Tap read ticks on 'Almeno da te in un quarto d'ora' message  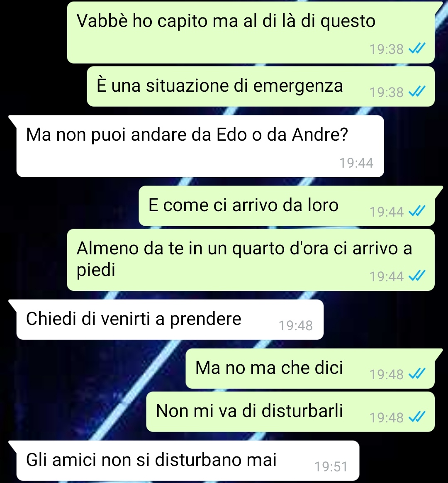click(416, 276)
